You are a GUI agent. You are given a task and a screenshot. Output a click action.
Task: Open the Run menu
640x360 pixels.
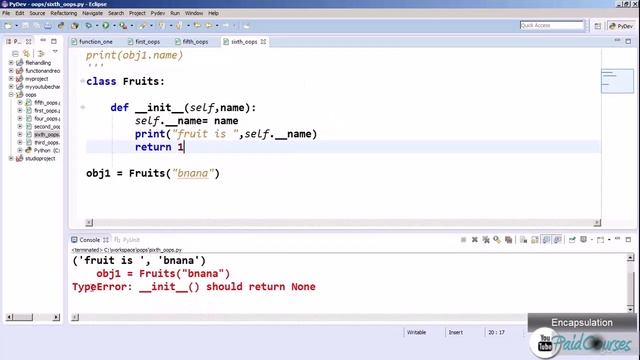tap(175, 13)
